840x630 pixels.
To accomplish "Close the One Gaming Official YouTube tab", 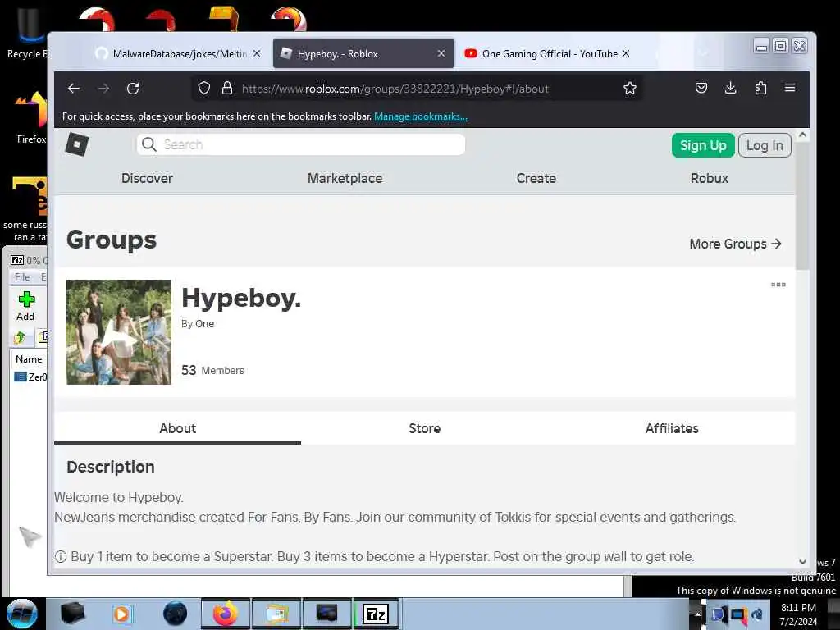I will (626, 53).
